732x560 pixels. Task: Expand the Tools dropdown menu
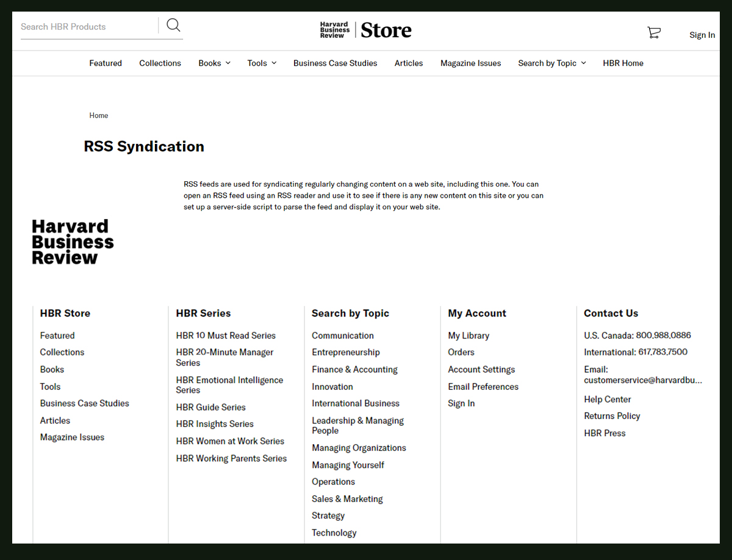[257, 63]
